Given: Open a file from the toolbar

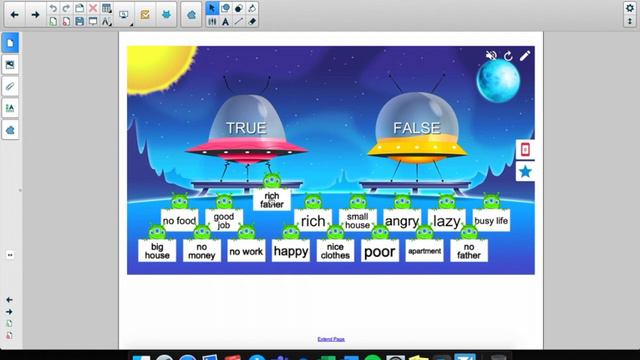Looking at the screenshot, I should click(x=80, y=8).
